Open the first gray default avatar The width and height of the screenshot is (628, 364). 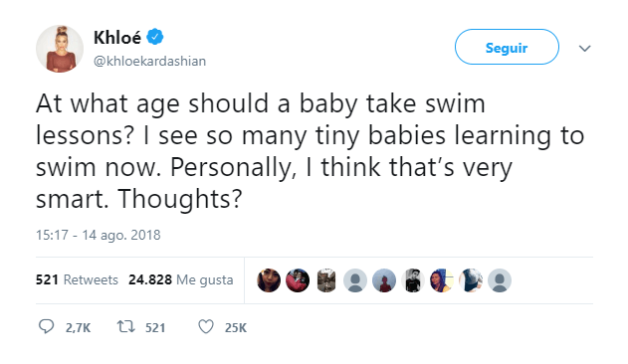(x=355, y=280)
